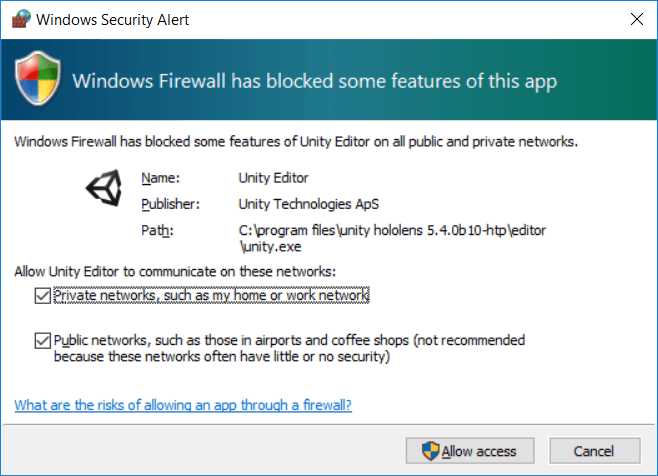This screenshot has width=658, height=476.
Task: Enable the Private networks checkbox
Action: point(41,295)
